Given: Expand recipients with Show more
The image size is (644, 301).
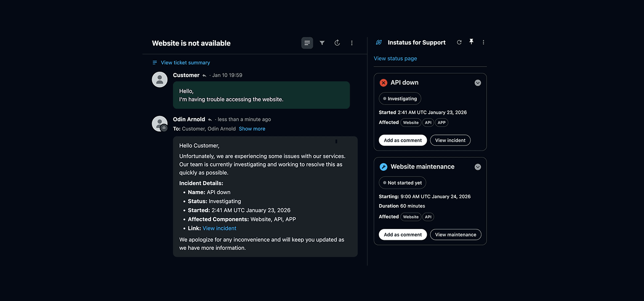Looking at the screenshot, I should [x=252, y=129].
